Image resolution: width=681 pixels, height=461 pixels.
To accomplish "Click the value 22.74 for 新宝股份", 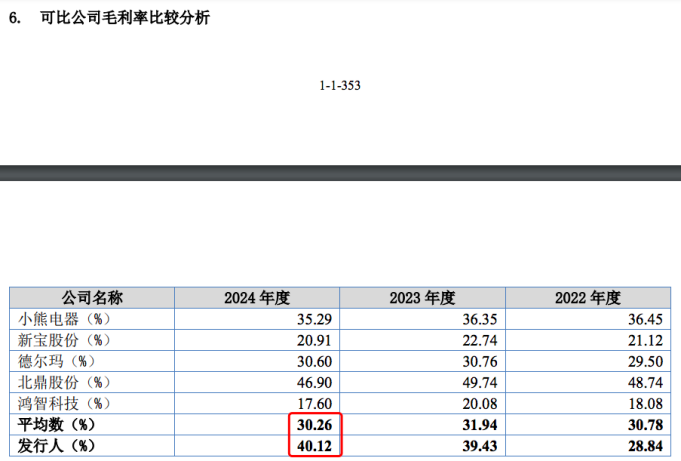I will pos(480,340).
